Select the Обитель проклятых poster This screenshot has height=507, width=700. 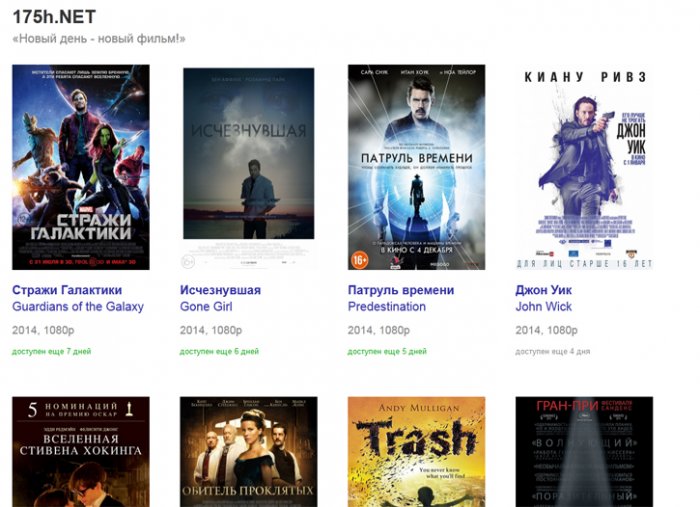tap(248, 452)
